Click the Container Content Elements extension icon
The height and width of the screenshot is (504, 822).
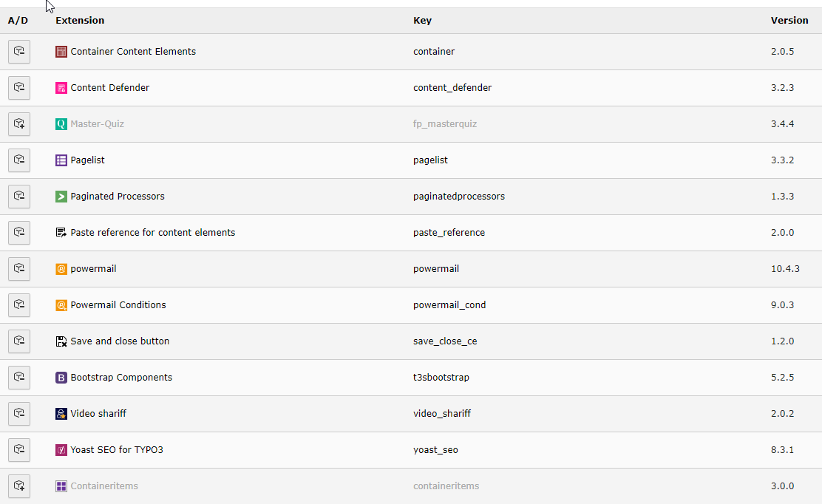pyautogui.click(x=61, y=51)
